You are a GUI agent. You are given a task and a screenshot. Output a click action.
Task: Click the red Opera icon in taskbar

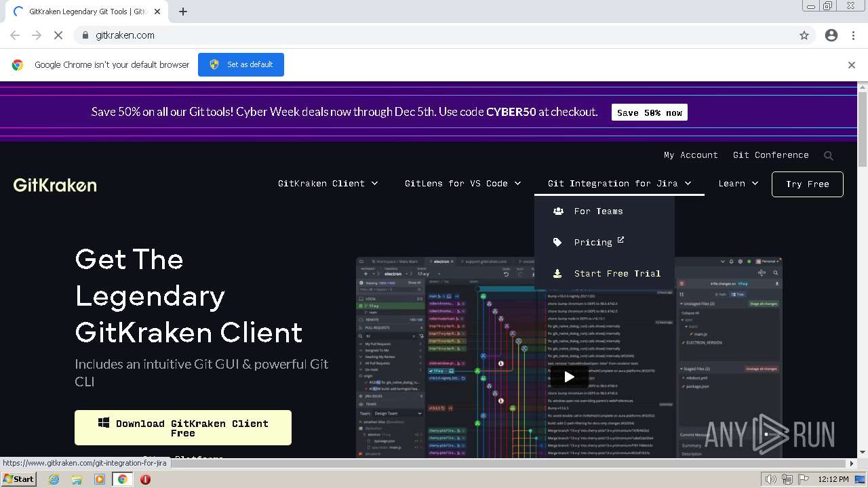pyautogui.click(x=145, y=479)
